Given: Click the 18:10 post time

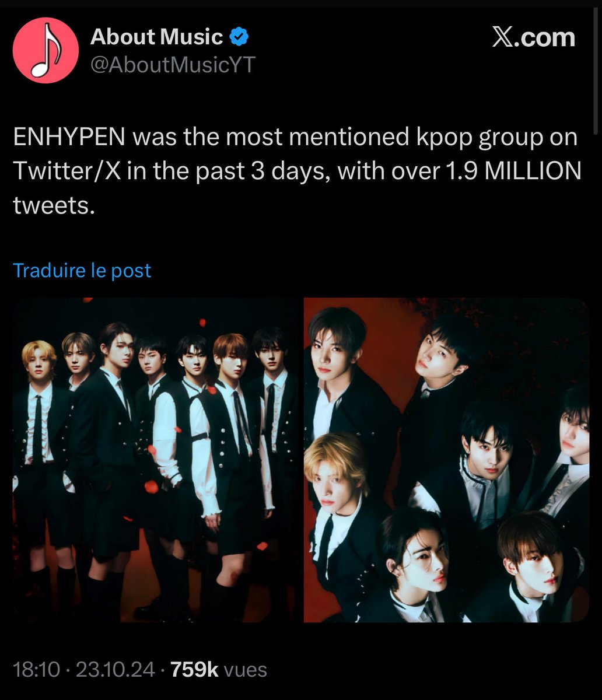Looking at the screenshot, I should tap(36, 670).
